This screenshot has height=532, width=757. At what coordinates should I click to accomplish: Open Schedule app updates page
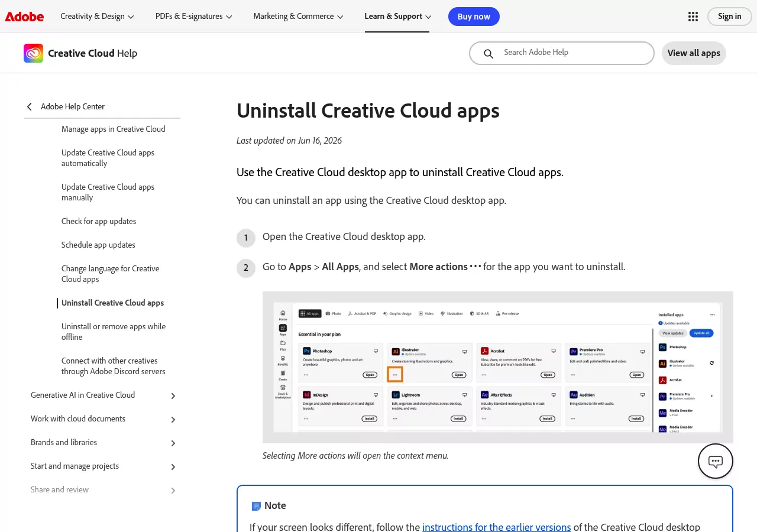[x=98, y=245]
